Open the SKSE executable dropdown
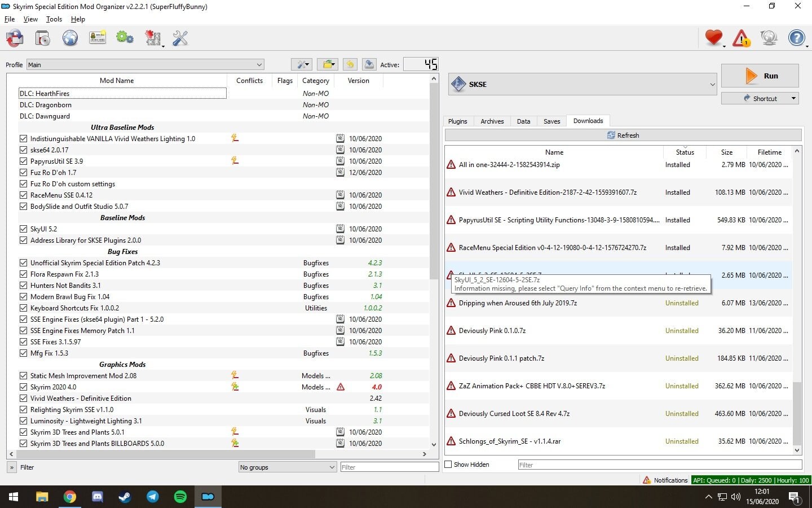Viewport: 812px width, 508px height. (582, 85)
